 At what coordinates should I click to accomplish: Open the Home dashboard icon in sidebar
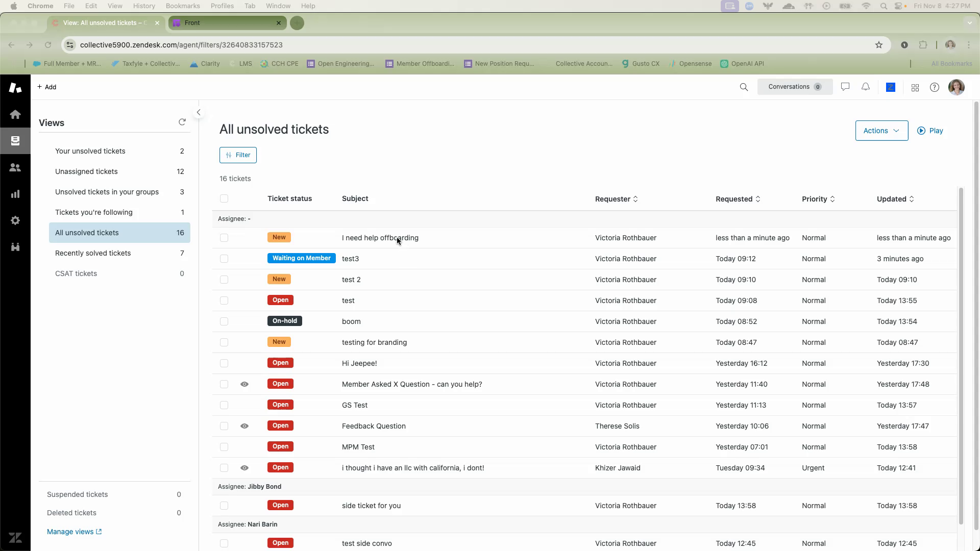pyautogui.click(x=15, y=114)
